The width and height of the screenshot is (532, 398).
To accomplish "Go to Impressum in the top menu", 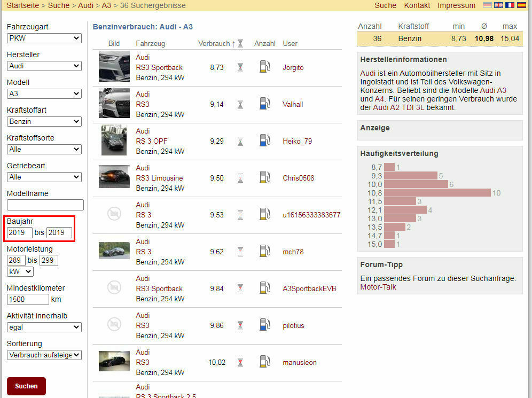I will (456, 5).
